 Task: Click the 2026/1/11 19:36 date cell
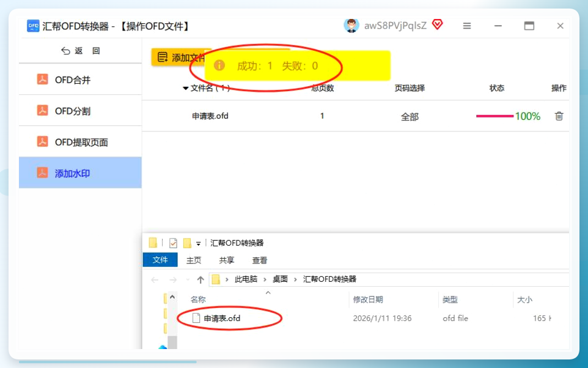(x=382, y=318)
